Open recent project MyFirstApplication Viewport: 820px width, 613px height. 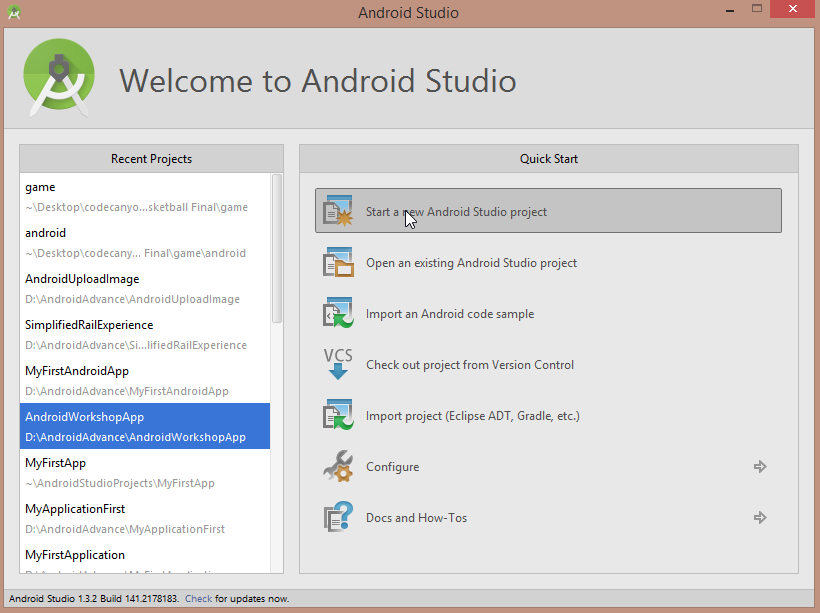[145, 558]
